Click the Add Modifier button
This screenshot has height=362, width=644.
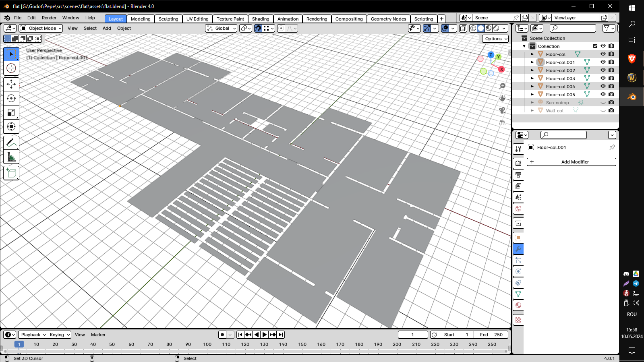click(x=571, y=162)
